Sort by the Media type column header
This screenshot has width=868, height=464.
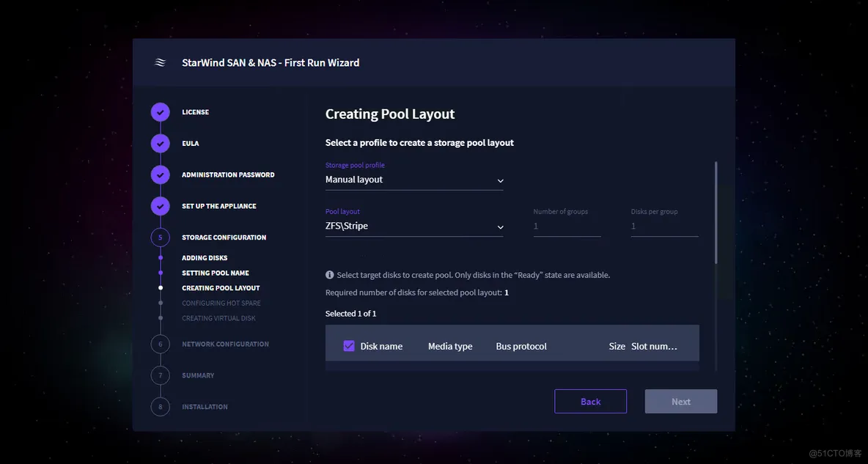(x=450, y=346)
